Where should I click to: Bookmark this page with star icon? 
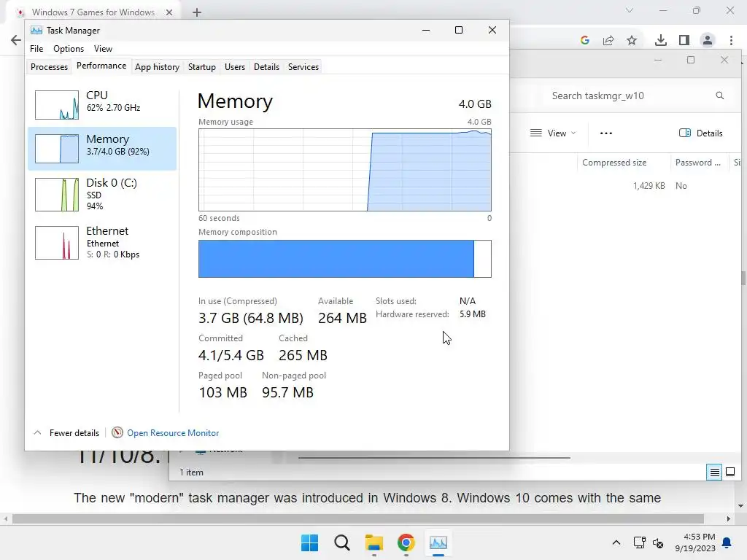(632, 41)
